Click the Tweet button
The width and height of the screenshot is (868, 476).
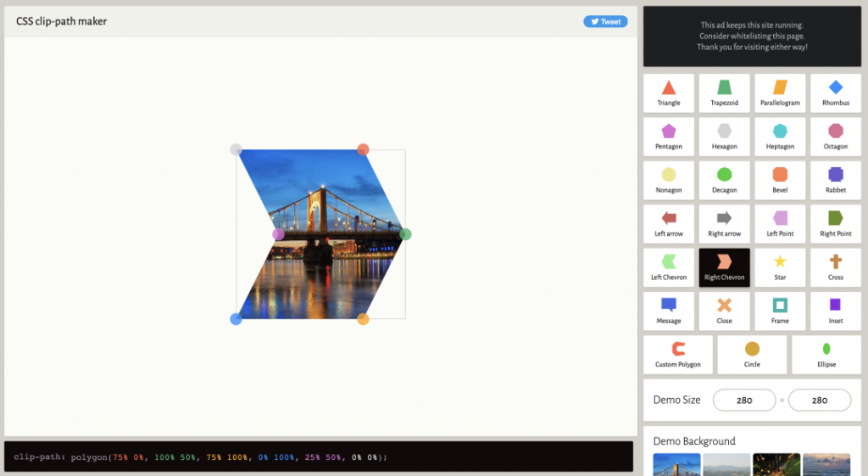(605, 21)
